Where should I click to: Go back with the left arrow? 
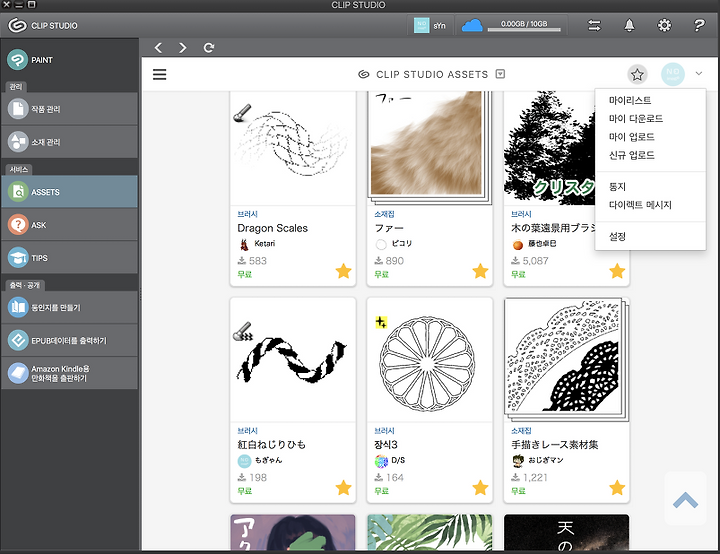158,48
